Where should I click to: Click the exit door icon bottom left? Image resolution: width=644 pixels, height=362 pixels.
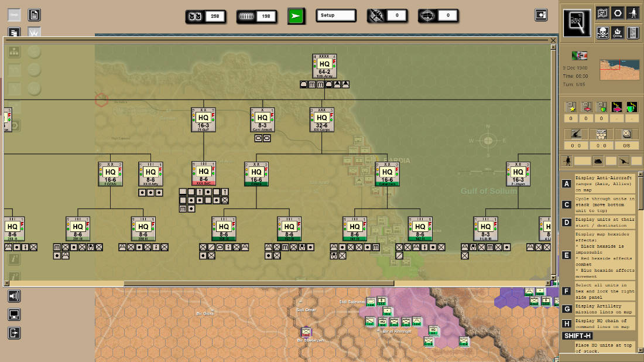click(14, 333)
